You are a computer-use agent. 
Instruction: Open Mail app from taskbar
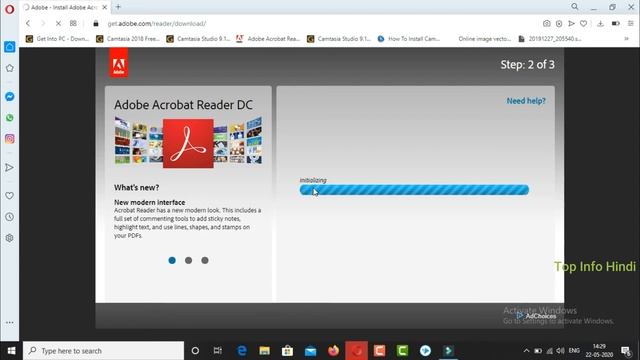(310, 351)
